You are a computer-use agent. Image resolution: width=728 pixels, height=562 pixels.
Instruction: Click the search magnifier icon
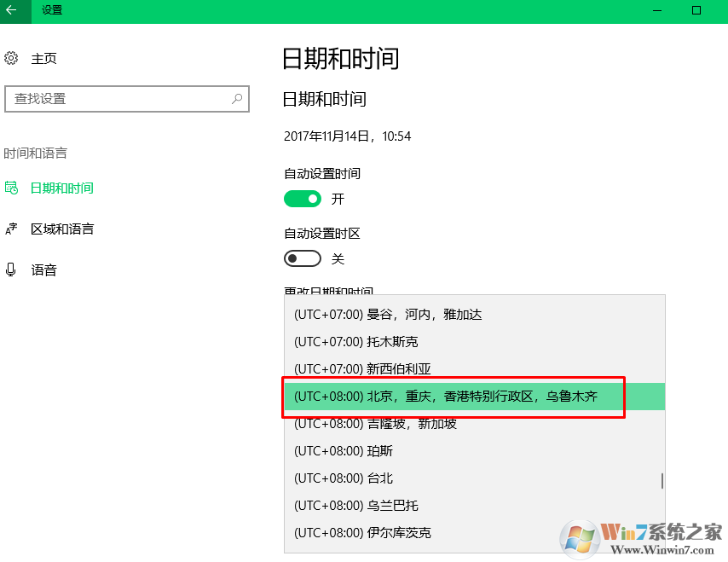[x=238, y=99]
